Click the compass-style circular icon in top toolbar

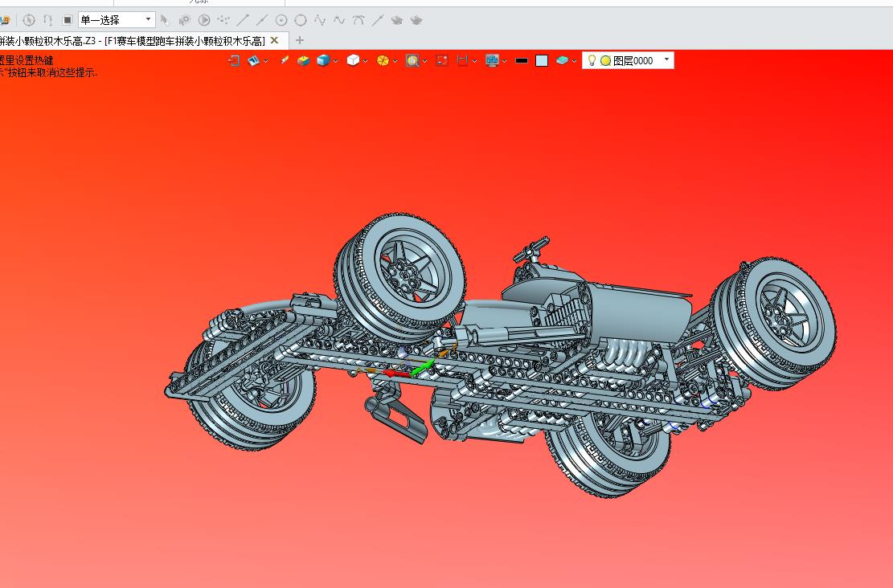(x=28, y=21)
